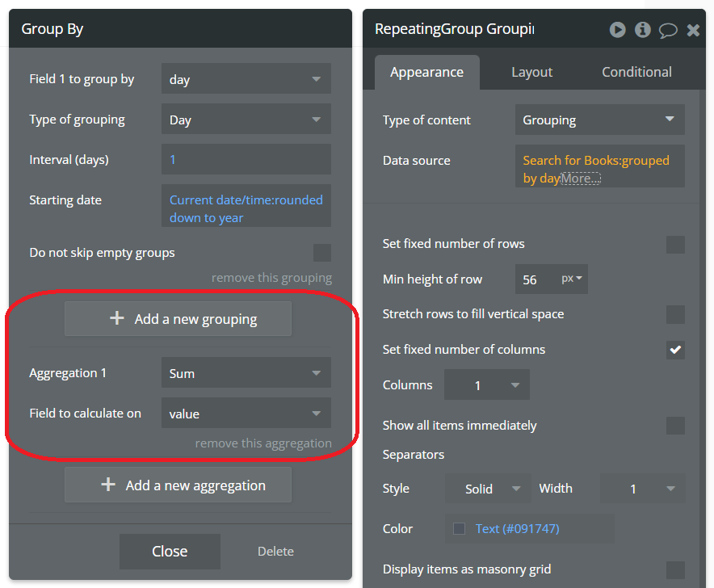Close the RepeatingGroup property editor
The height and width of the screenshot is (588, 714).
[x=693, y=31]
